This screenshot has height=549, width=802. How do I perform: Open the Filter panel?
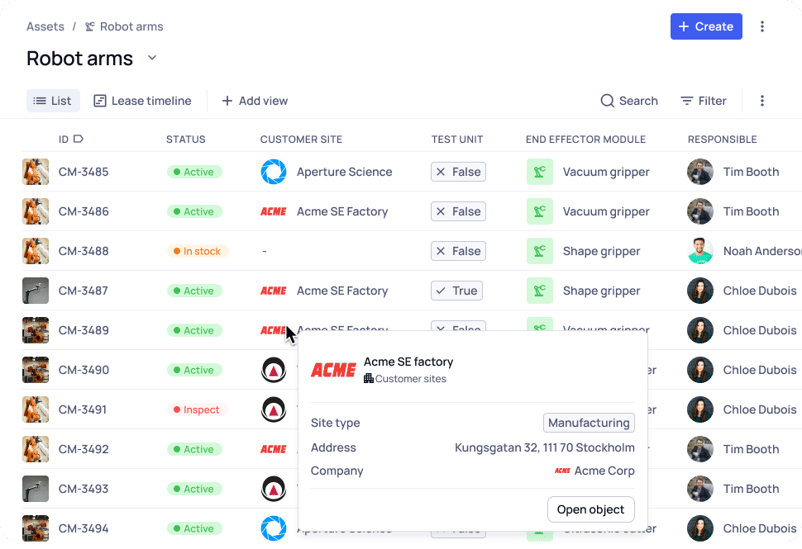[x=703, y=101]
